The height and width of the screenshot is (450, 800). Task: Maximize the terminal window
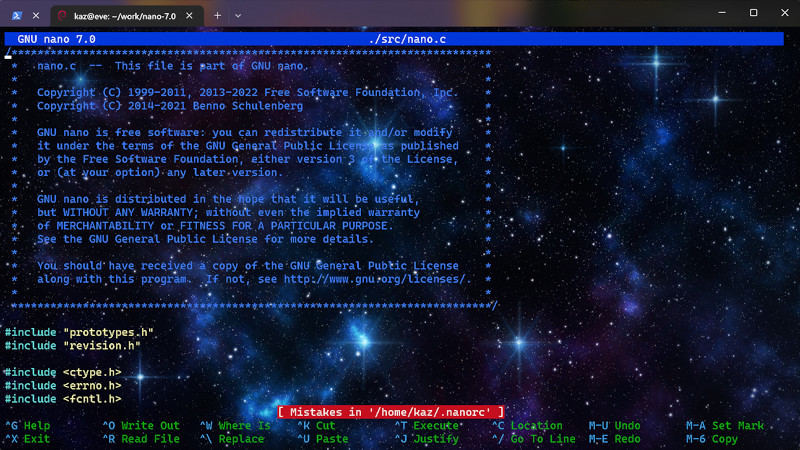[x=753, y=12]
